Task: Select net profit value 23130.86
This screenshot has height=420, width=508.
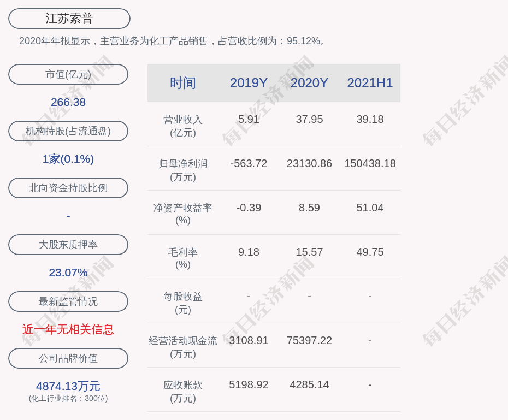Action: (x=309, y=163)
